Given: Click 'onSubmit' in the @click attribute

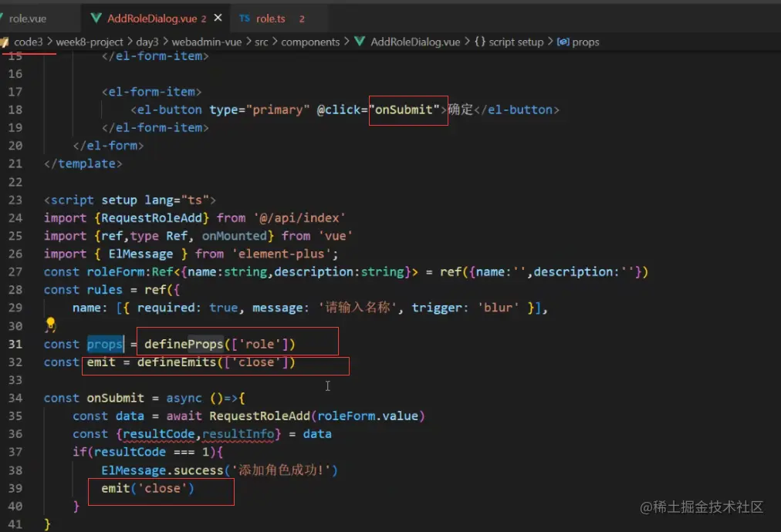Looking at the screenshot, I should pyautogui.click(x=404, y=109).
